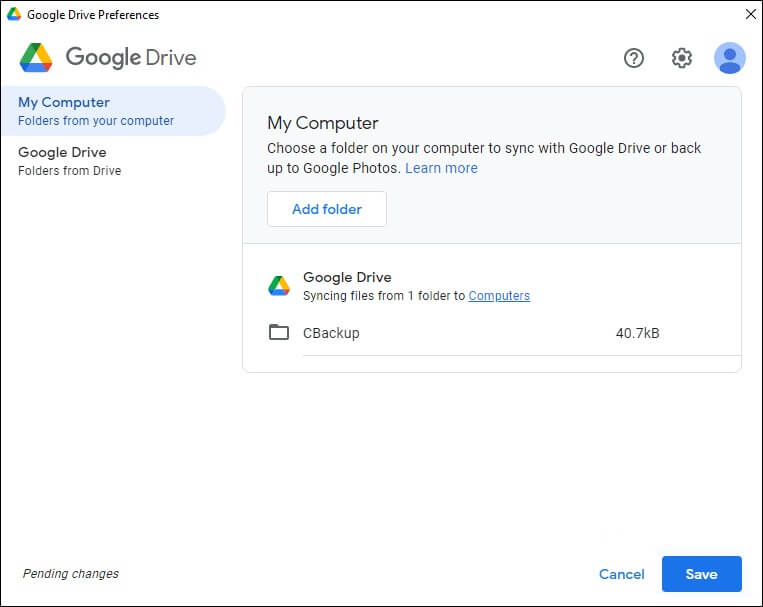Open the Computers link

click(x=499, y=296)
